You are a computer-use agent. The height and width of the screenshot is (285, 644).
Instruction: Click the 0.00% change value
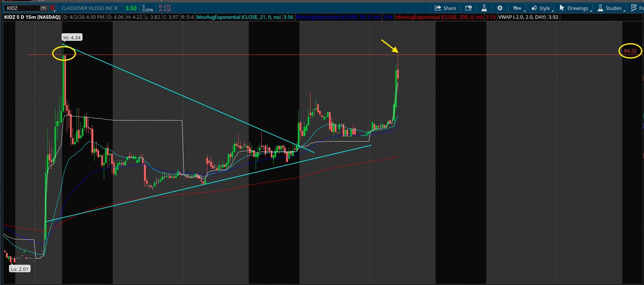pos(147,11)
